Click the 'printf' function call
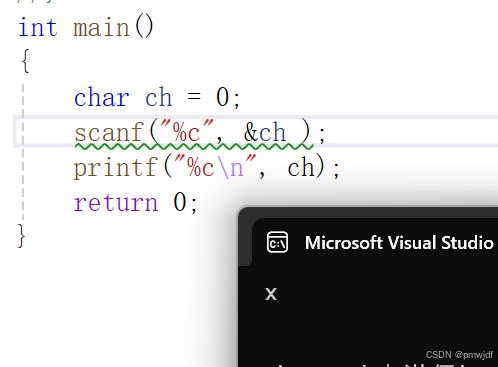The image size is (498, 367). 115,167
